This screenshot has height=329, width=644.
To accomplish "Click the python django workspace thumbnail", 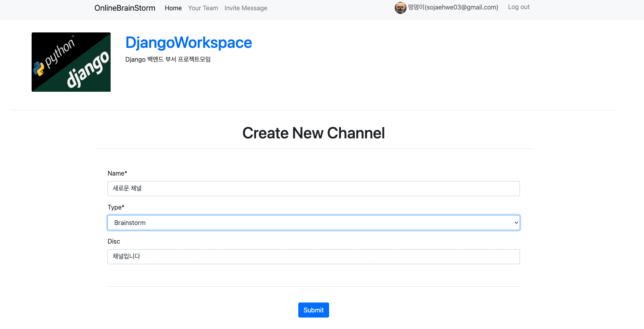I will click(71, 62).
